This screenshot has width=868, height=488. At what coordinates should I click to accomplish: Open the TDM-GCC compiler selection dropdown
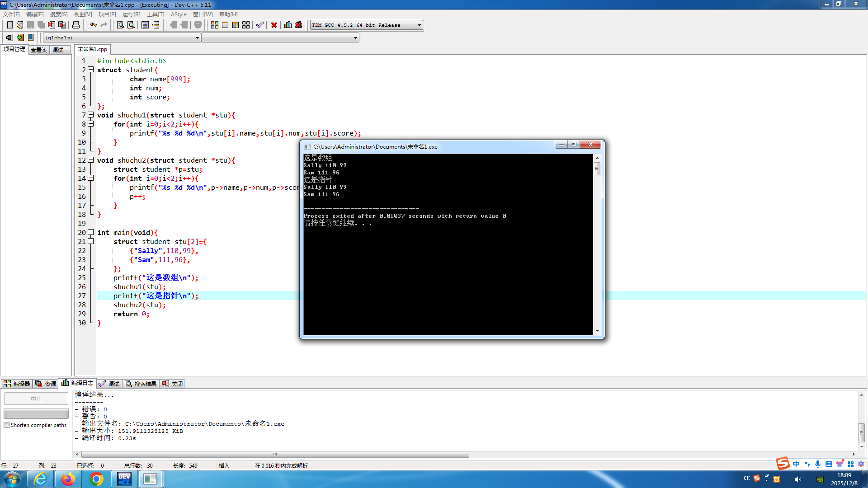tap(419, 25)
